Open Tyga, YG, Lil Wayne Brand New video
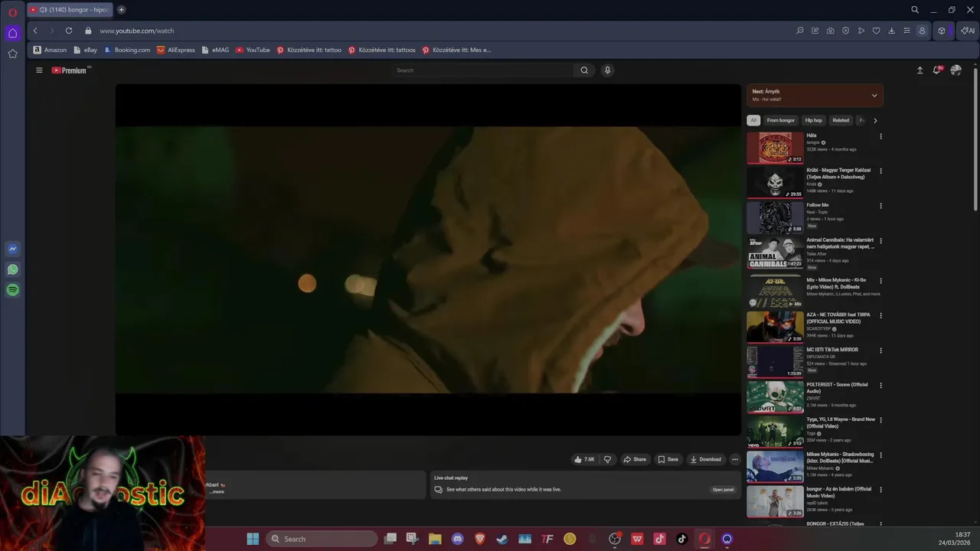This screenshot has height=551, width=980. 841,422
